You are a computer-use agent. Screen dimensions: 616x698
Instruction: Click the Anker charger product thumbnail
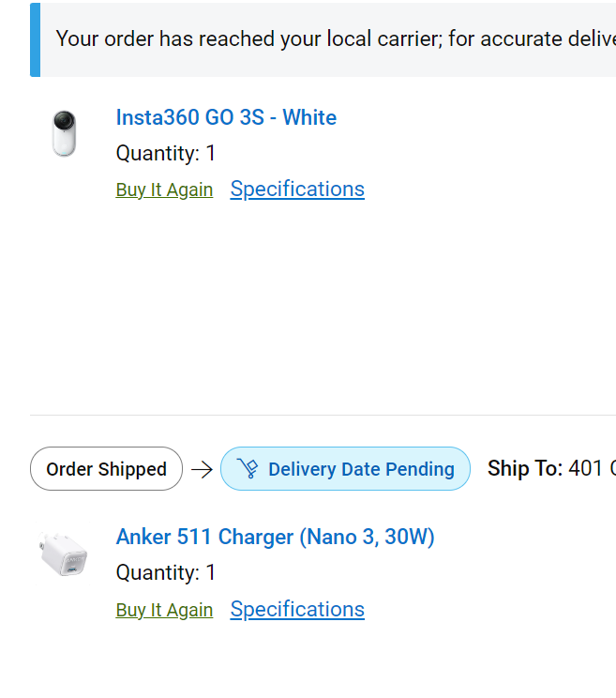point(63,554)
